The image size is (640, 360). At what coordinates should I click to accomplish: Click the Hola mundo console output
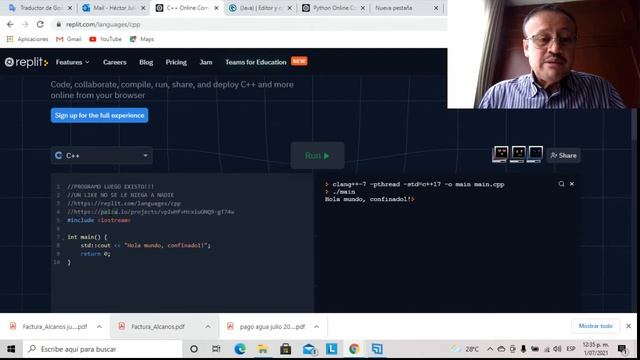369,199
